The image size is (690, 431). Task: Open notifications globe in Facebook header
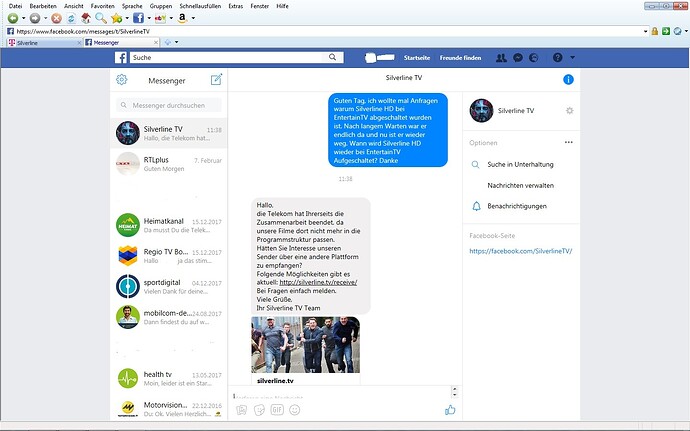(533, 58)
